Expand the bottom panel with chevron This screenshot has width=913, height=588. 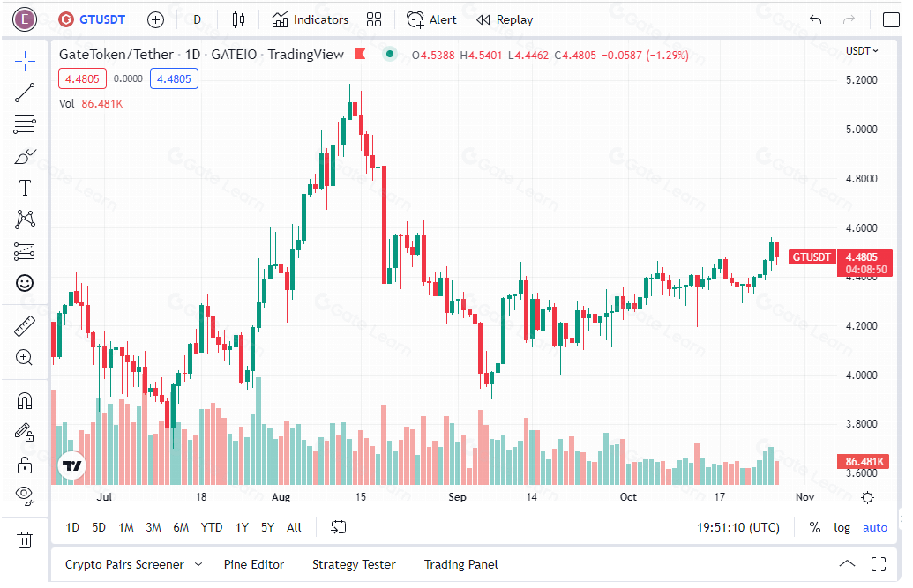[x=847, y=563]
